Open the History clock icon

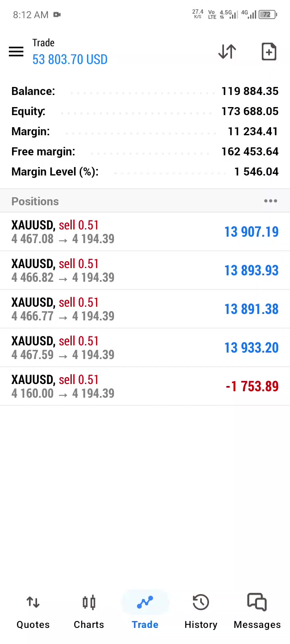[201, 603]
